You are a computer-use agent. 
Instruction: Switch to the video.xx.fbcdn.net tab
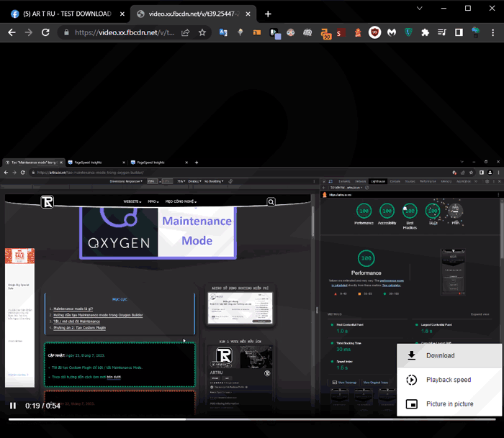tap(193, 14)
